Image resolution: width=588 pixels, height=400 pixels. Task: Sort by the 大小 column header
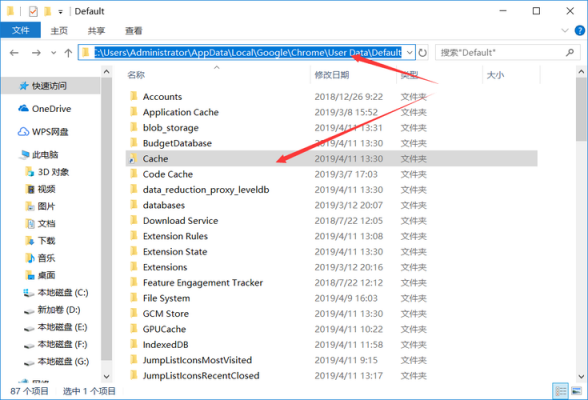[495, 75]
